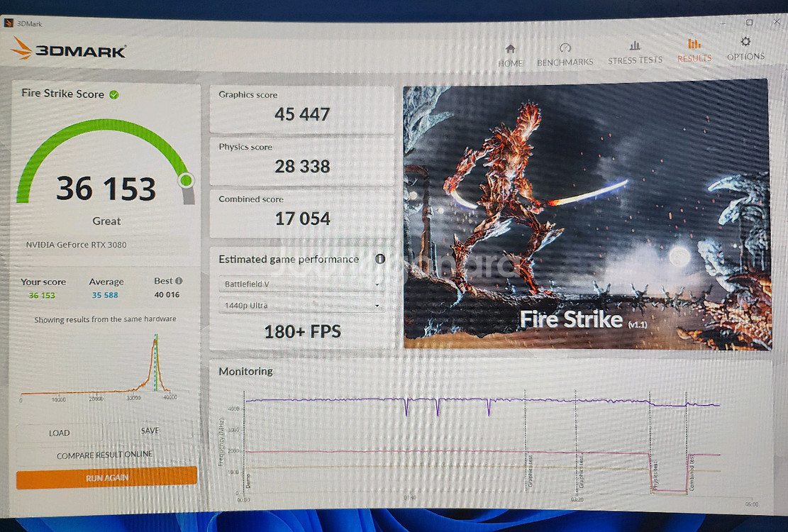Minimize the 3DMark window

click(723, 23)
